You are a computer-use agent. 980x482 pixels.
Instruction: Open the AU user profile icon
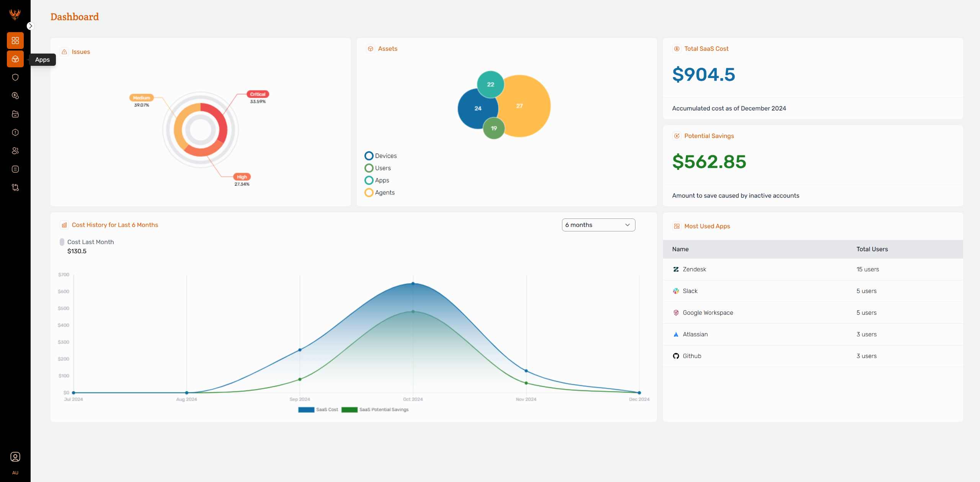[15, 457]
